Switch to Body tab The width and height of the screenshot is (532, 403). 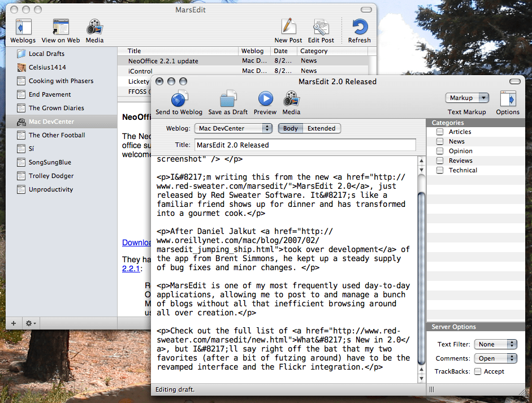pos(291,128)
